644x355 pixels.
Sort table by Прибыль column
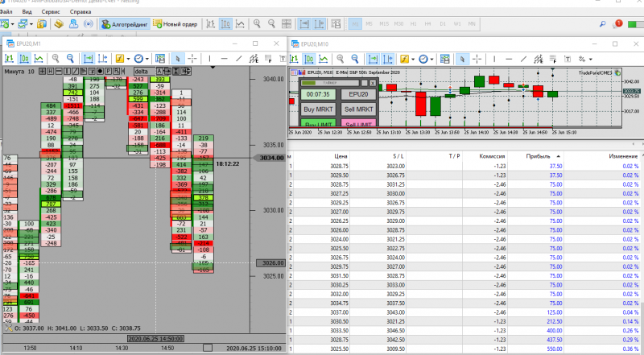(538, 156)
